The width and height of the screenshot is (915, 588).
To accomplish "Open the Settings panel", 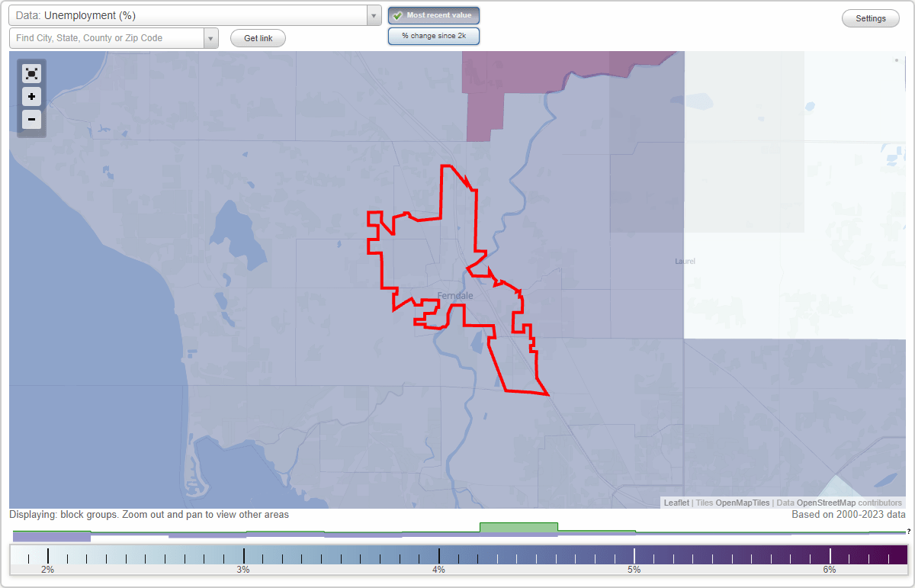I will [x=870, y=18].
